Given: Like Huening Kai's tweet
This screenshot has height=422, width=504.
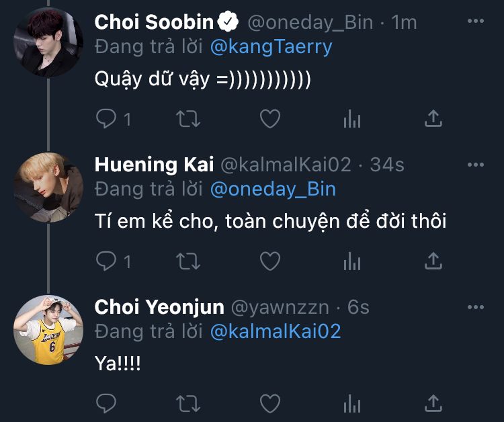Looking at the screenshot, I should click(x=269, y=260).
